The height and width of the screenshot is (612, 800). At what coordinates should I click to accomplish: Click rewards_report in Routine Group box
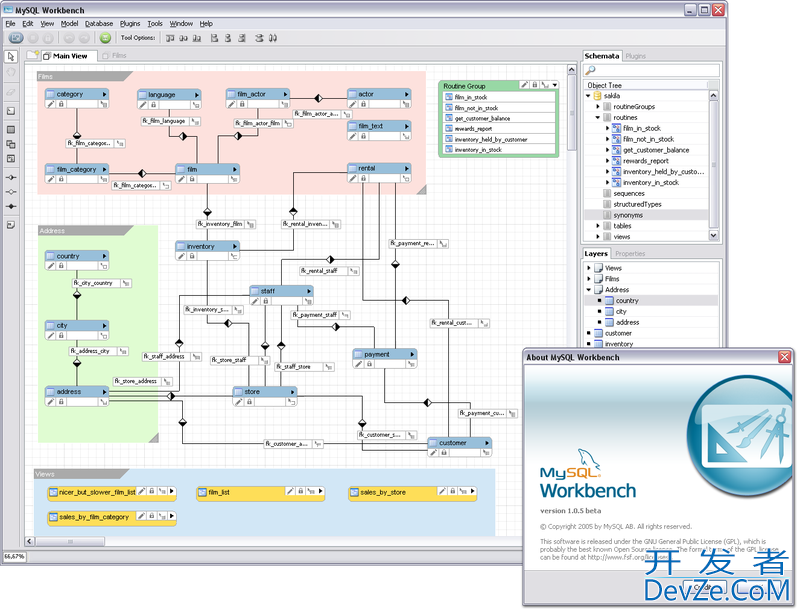[473, 129]
